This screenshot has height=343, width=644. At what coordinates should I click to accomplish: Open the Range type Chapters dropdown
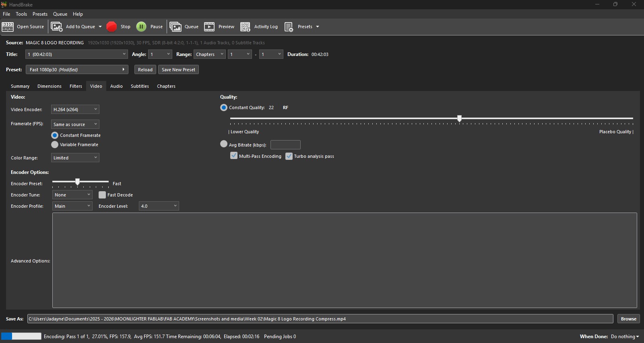[210, 54]
